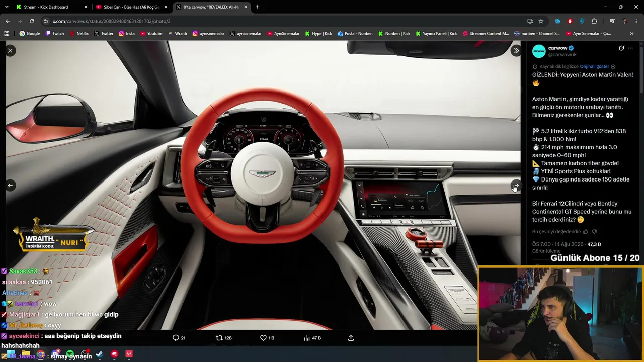Go back with the browser back arrow
Screen dimensions: 644x362
pyautogui.click(x=8, y=21)
